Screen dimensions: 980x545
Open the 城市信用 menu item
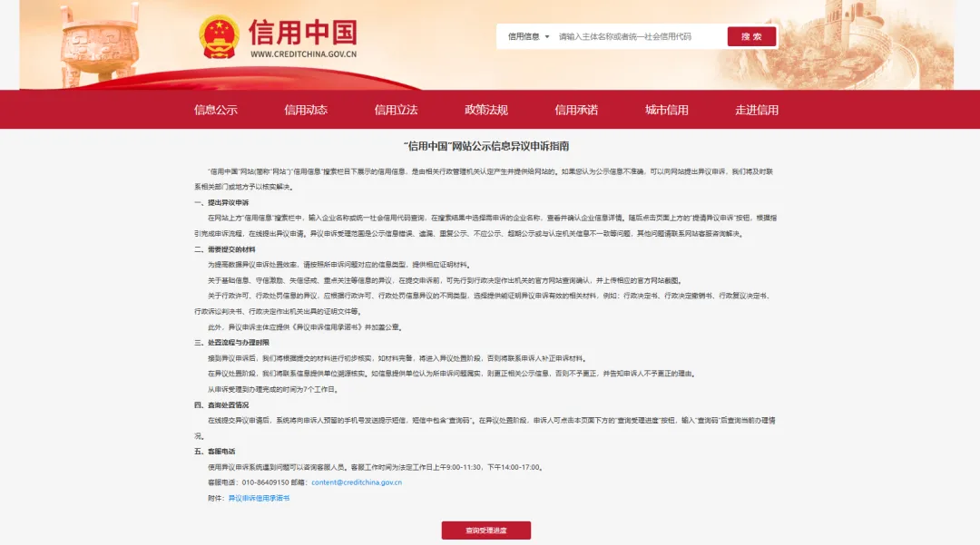(x=666, y=110)
